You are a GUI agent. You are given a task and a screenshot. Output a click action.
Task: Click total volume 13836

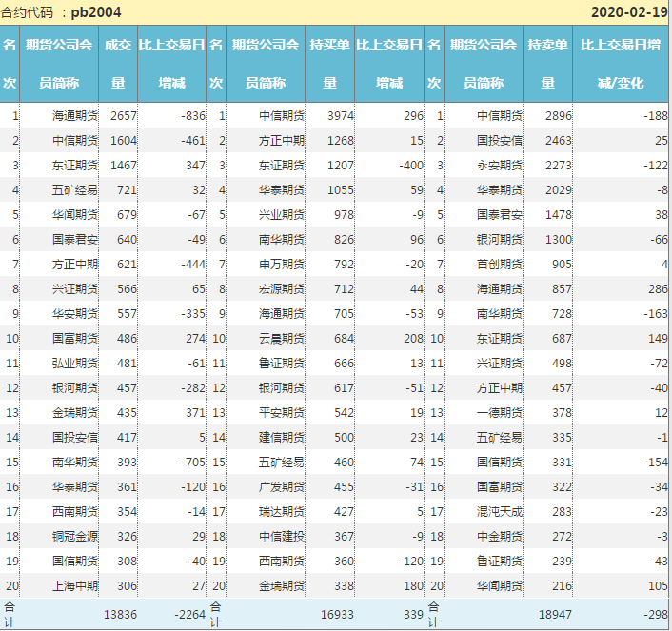[x=120, y=615]
